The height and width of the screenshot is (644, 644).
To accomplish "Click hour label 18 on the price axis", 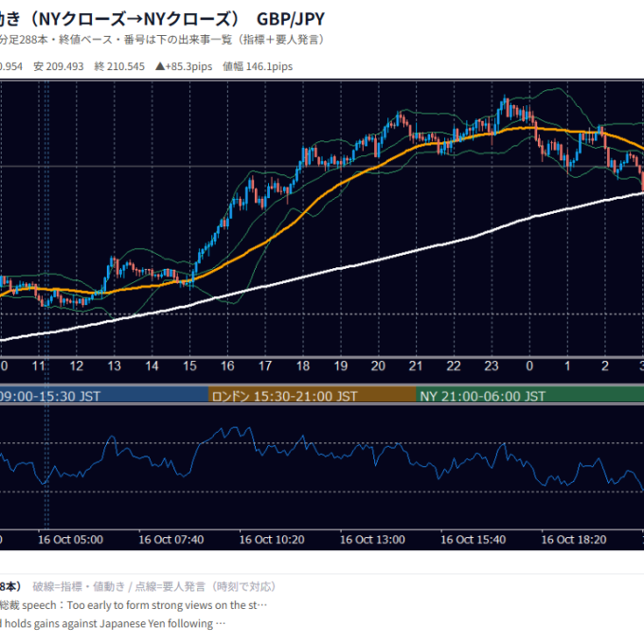I will [303, 366].
